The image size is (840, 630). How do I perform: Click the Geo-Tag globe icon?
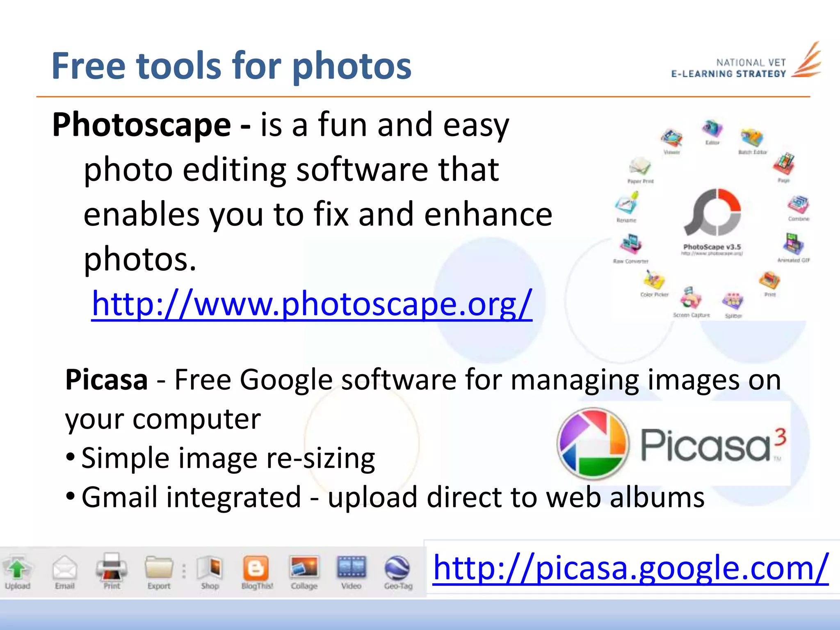[397, 568]
